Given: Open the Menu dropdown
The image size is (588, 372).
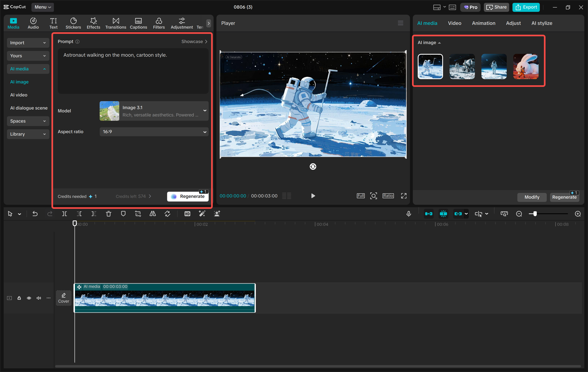Looking at the screenshot, I should tap(42, 7).
